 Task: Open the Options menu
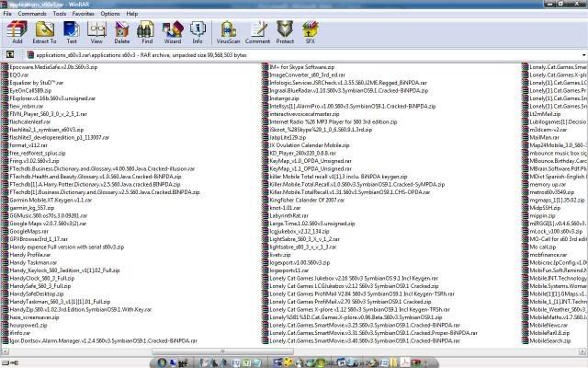coord(110,14)
